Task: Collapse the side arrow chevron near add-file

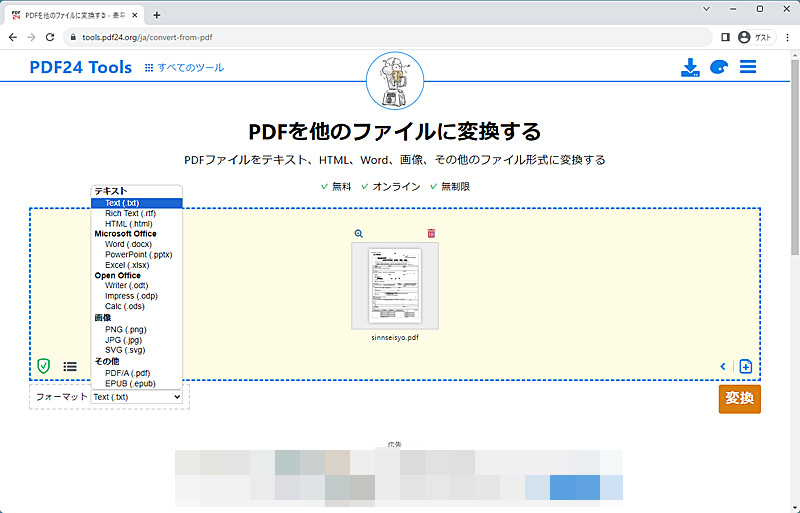Action: [723, 367]
